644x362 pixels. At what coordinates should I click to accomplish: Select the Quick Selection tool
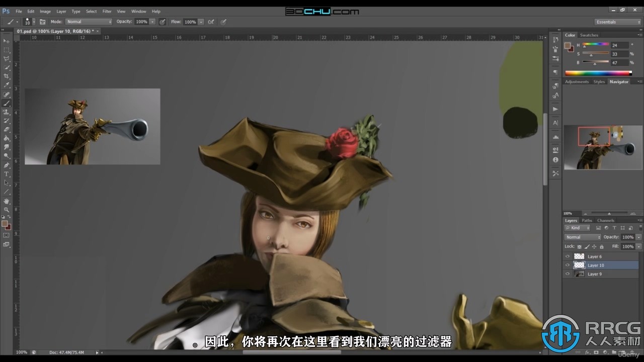point(7,67)
